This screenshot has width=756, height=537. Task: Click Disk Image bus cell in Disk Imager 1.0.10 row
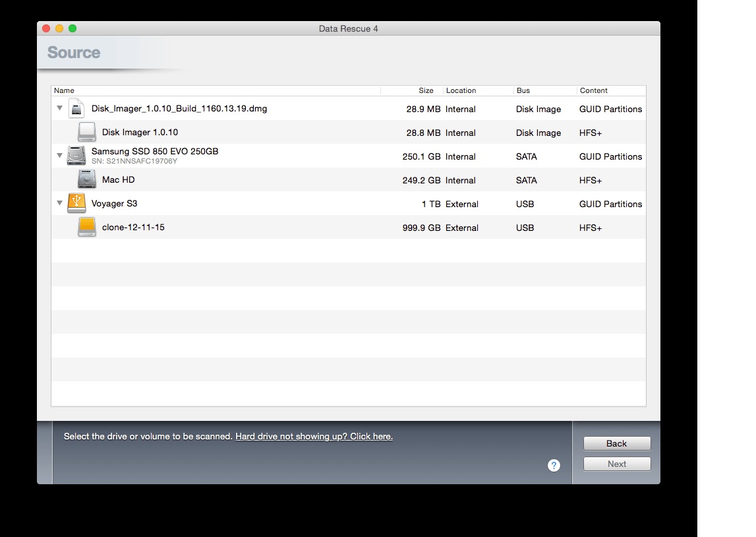point(538,133)
